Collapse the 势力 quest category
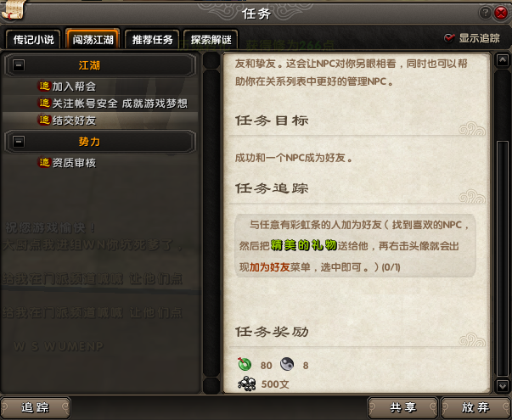Viewport: 512px width, 420px height. tap(19, 142)
